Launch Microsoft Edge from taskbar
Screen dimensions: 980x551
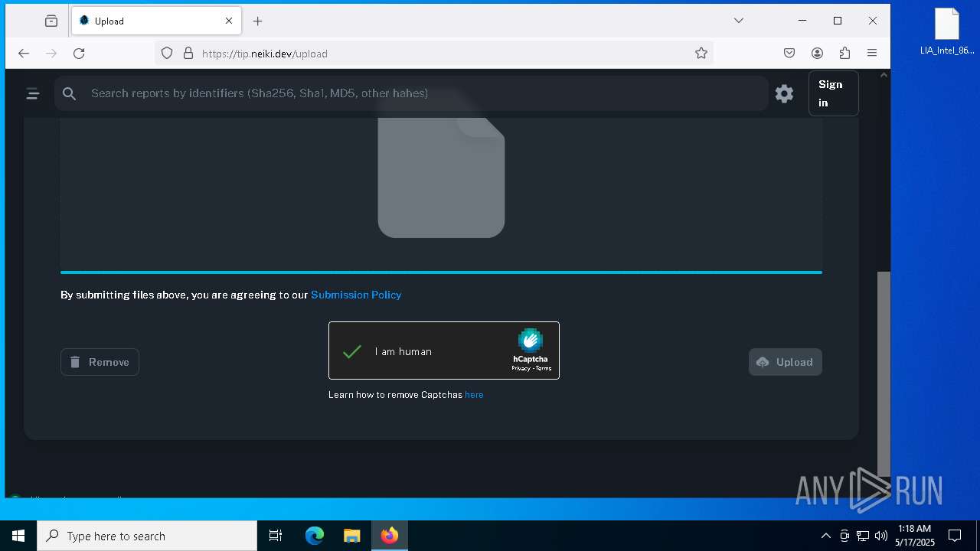coord(315,536)
